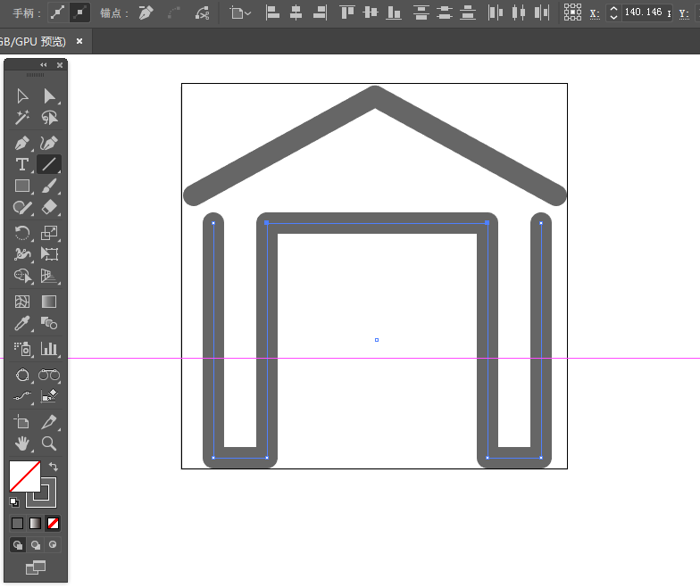Screen dimensions: 700x588
Task: Click the horizontal align center button
Action: click(x=296, y=12)
